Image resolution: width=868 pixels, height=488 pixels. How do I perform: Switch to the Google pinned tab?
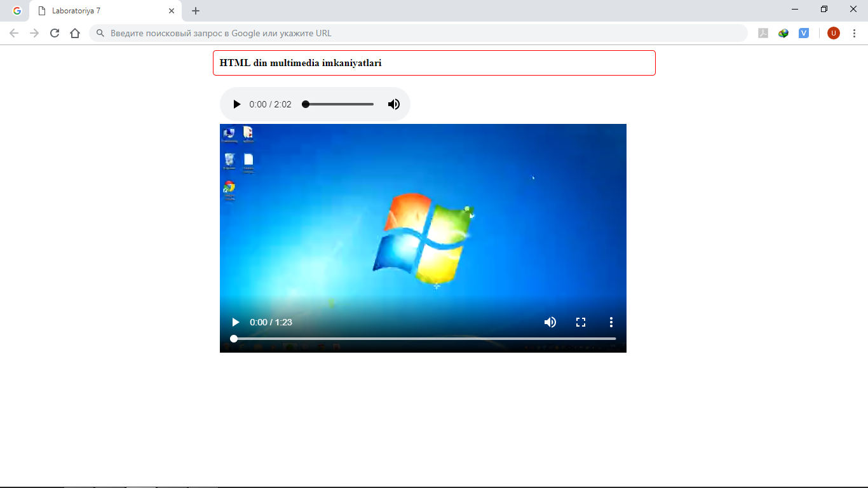17,11
